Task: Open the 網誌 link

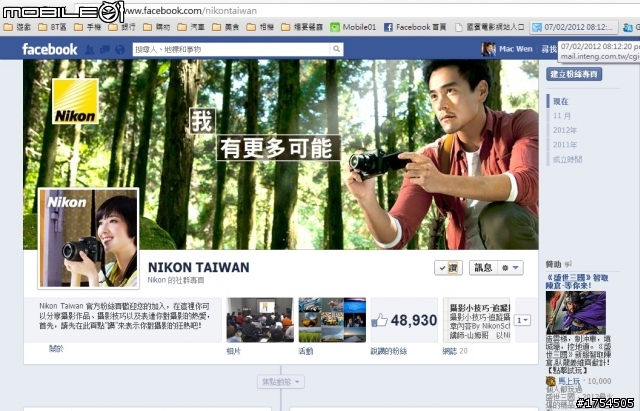Action: pos(450,351)
